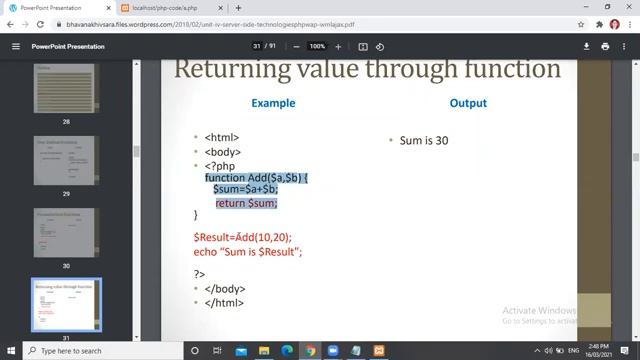Click the document vertical scrollbar thumb
Viewport: 640px width, 360px height.
coord(636,157)
